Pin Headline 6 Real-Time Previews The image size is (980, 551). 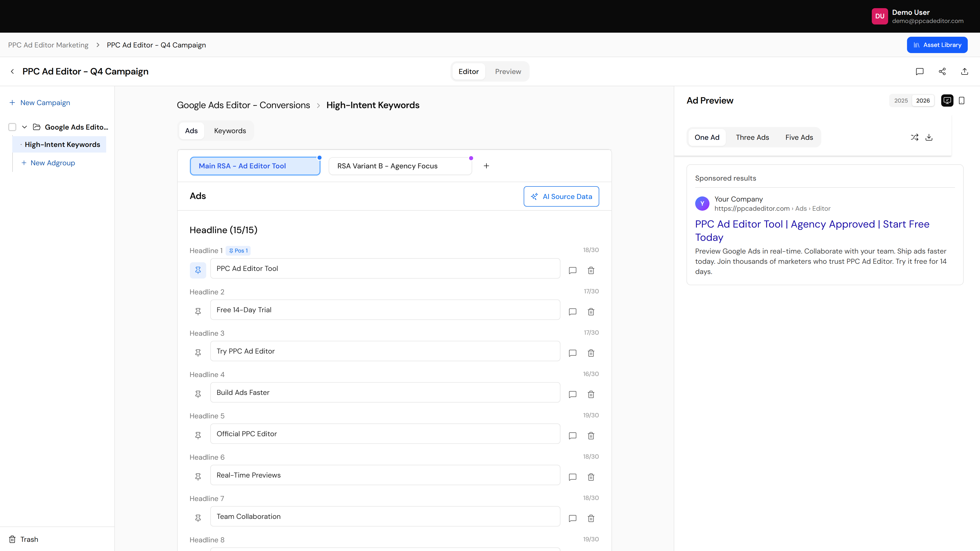[198, 477]
